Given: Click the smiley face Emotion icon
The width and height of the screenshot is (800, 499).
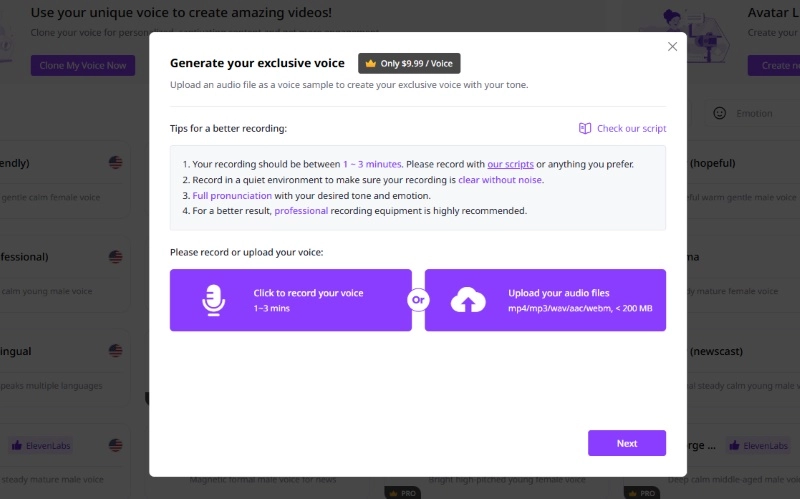Looking at the screenshot, I should click(719, 113).
